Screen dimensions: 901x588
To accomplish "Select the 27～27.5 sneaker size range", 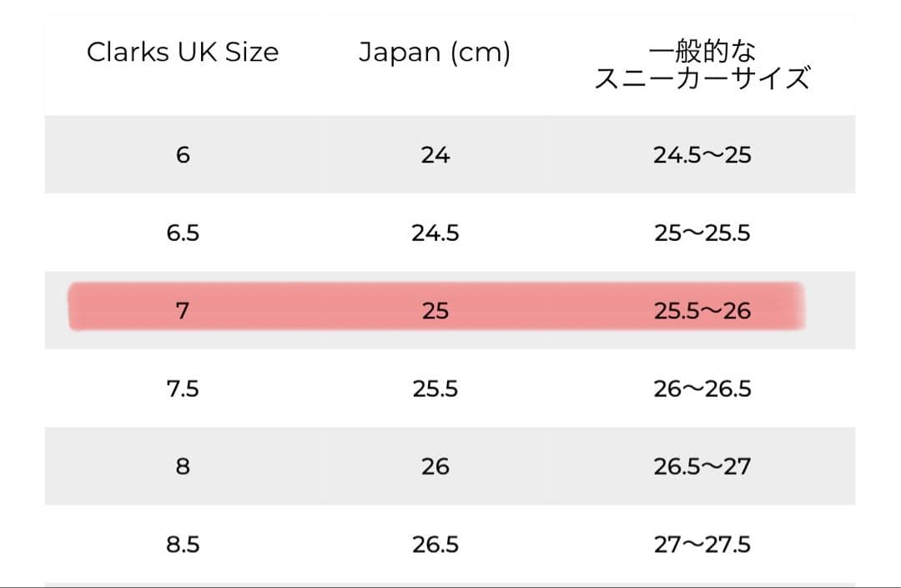I will 702,545.
